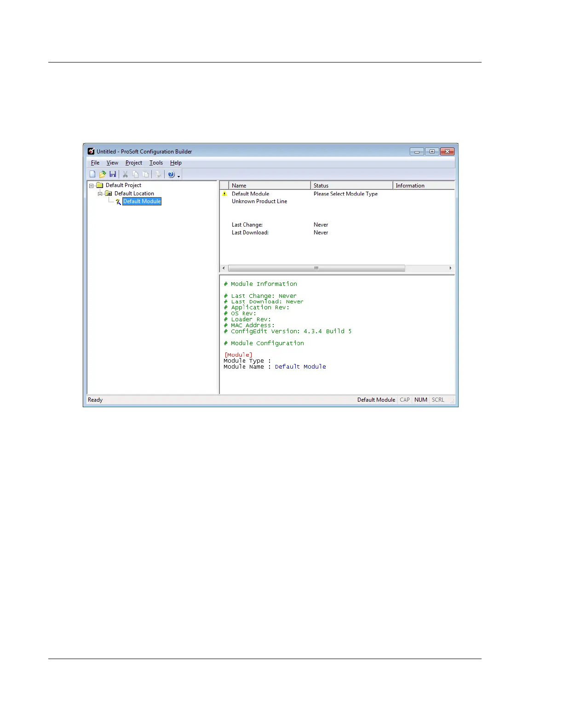563x728 pixels.
Task: Click '# Application Rev:' comment line
Action: (x=257, y=307)
